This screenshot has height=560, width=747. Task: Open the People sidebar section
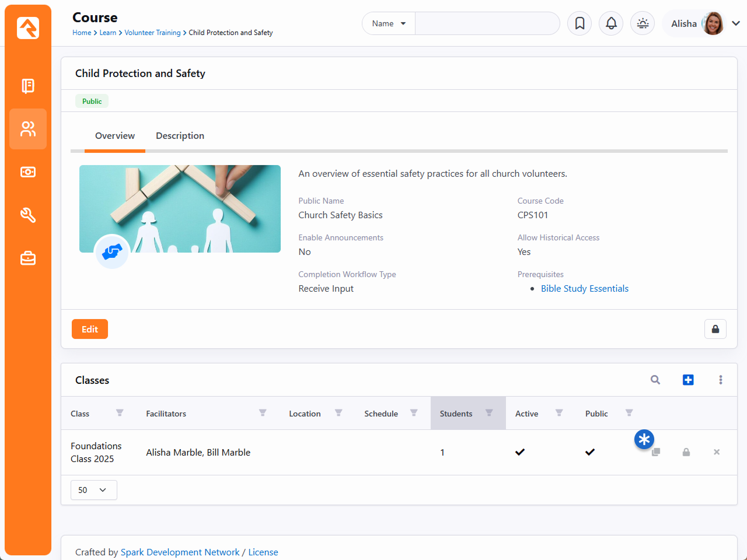pyautogui.click(x=28, y=129)
